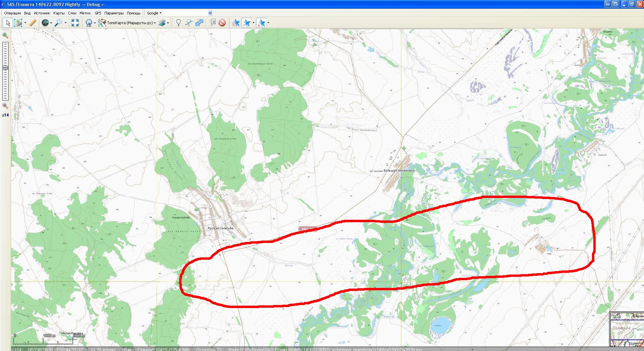Toggle the GPS connect satellite icon
The height and width of the screenshot is (351, 644).
pyautogui.click(x=236, y=23)
